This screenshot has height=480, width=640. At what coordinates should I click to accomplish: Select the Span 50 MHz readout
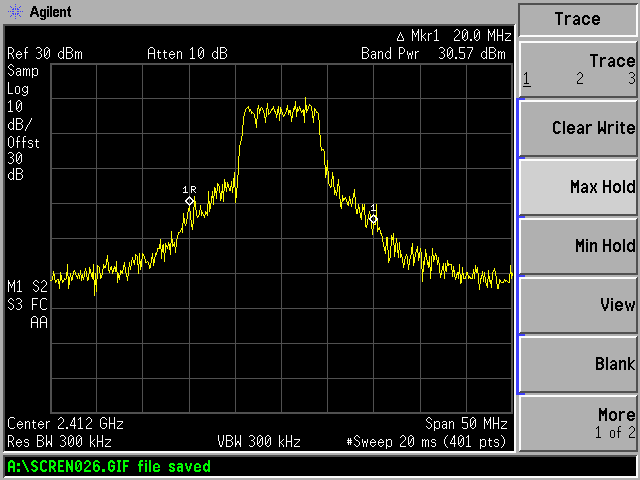(x=467, y=423)
